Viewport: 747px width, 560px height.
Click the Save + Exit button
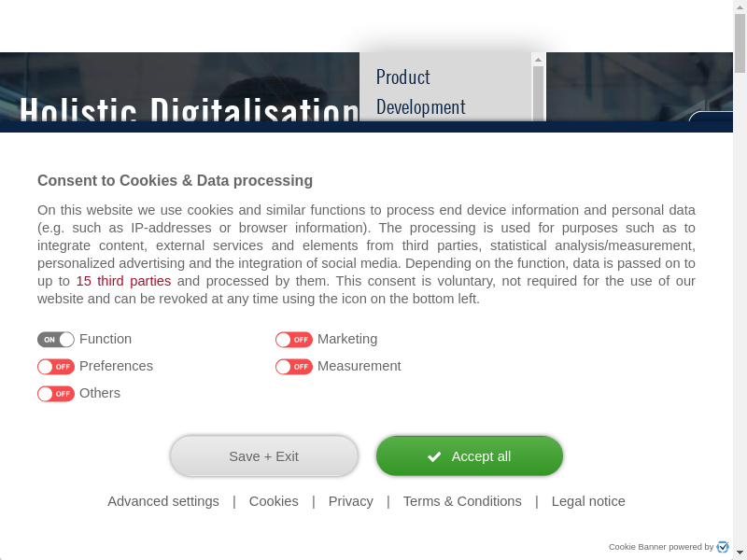(x=264, y=456)
